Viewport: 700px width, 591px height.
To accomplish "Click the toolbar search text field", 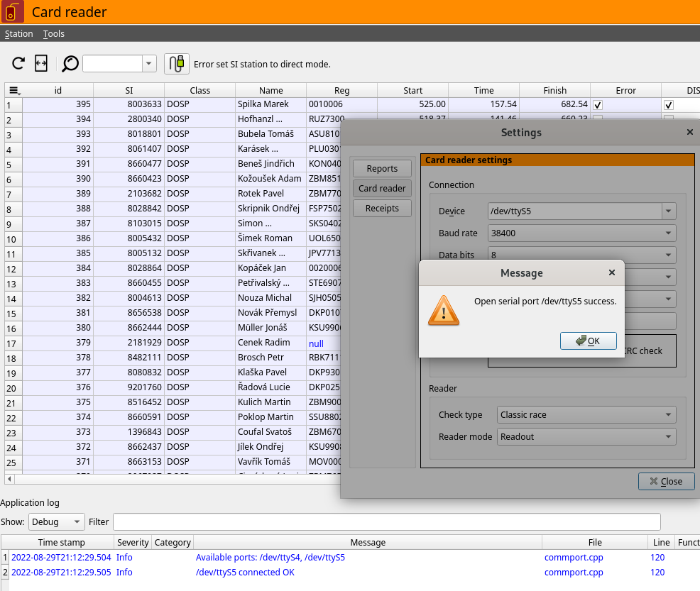I will (113, 64).
